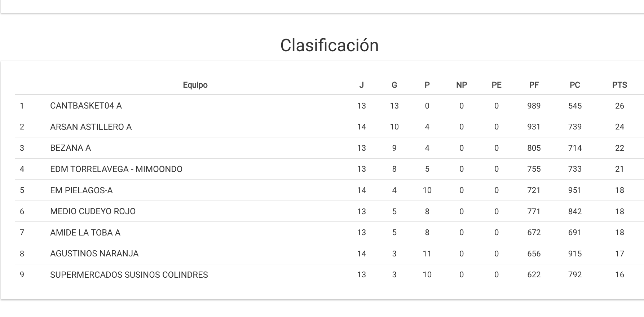The width and height of the screenshot is (644, 317).
Task: Click the position number 9 cell
Action: 22,275
